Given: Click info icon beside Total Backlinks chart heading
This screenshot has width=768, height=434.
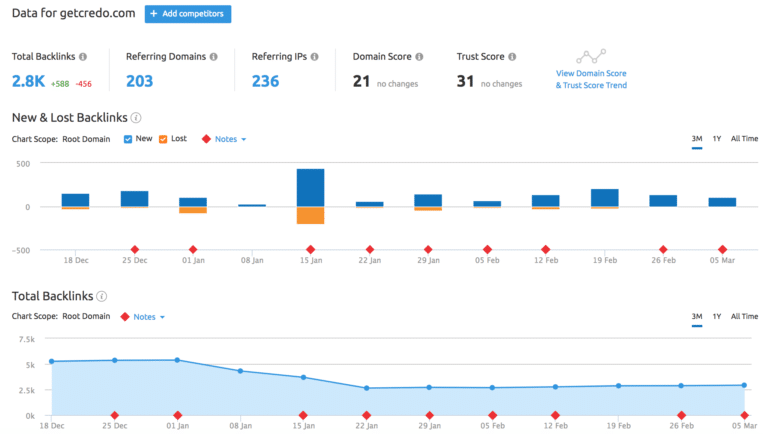Looking at the screenshot, I should coord(101,296).
